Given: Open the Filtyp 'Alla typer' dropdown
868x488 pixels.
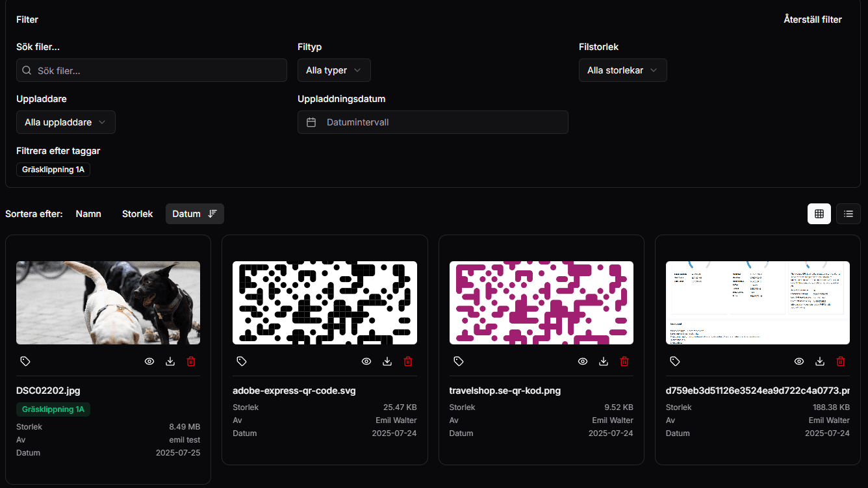Looking at the screenshot, I should [334, 70].
